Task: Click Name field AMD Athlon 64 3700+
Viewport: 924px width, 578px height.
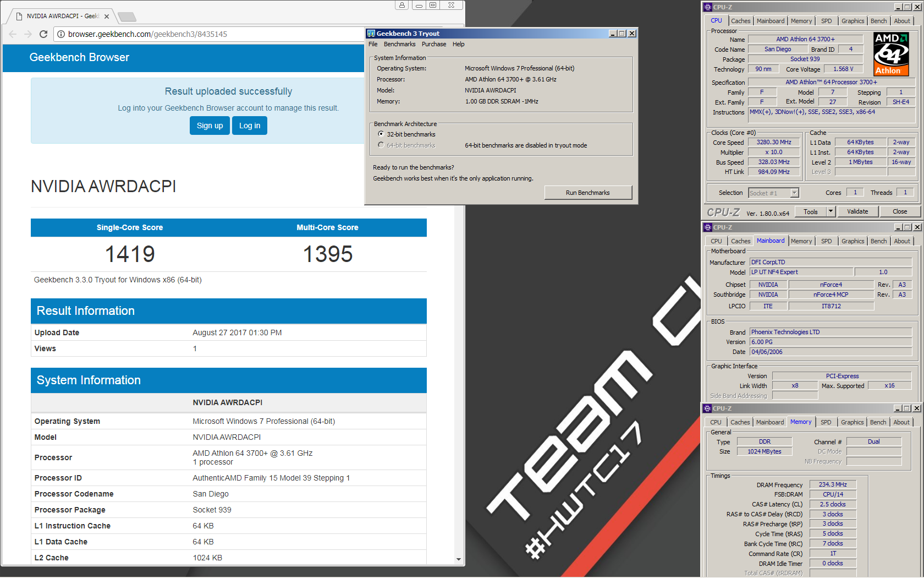Action: click(805, 39)
